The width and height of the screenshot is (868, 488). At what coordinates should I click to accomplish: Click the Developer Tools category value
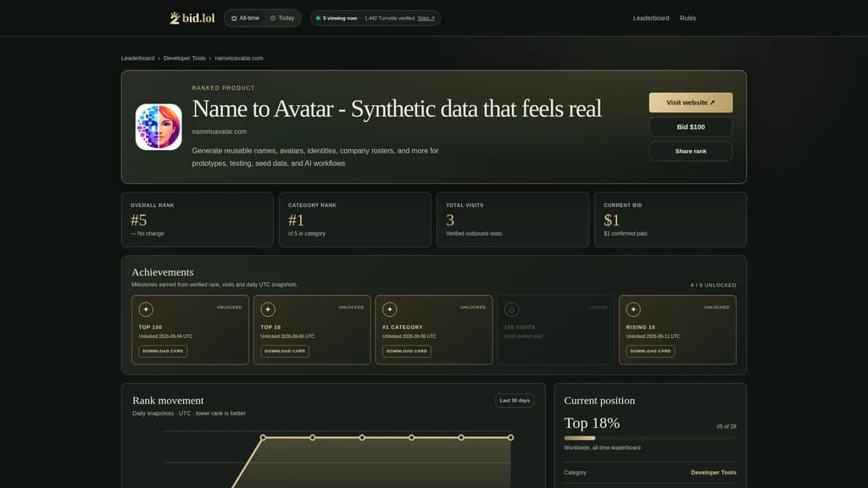[714, 473]
